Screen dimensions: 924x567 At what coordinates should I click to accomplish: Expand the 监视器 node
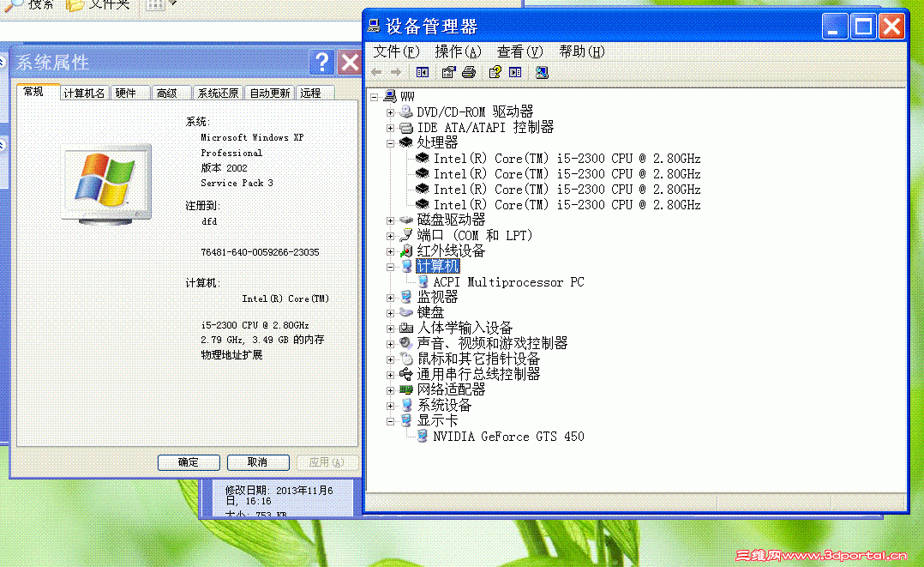[x=390, y=298]
